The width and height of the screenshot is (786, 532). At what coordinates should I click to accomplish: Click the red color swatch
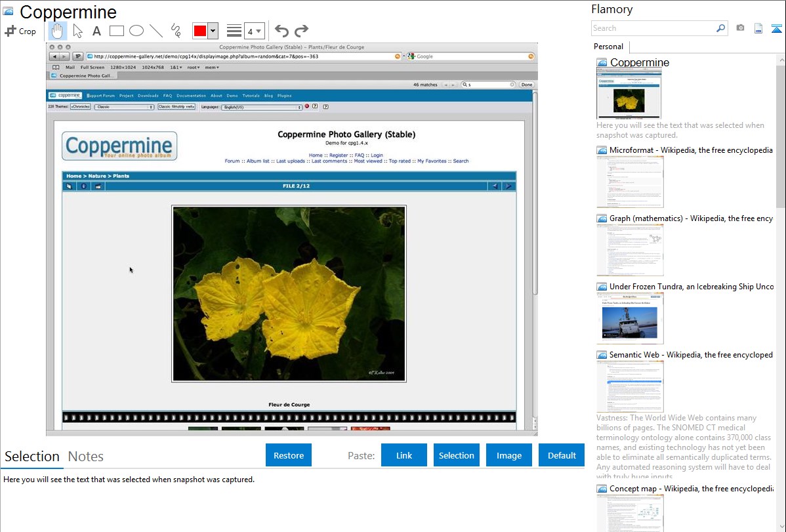pyautogui.click(x=200, y=31)
